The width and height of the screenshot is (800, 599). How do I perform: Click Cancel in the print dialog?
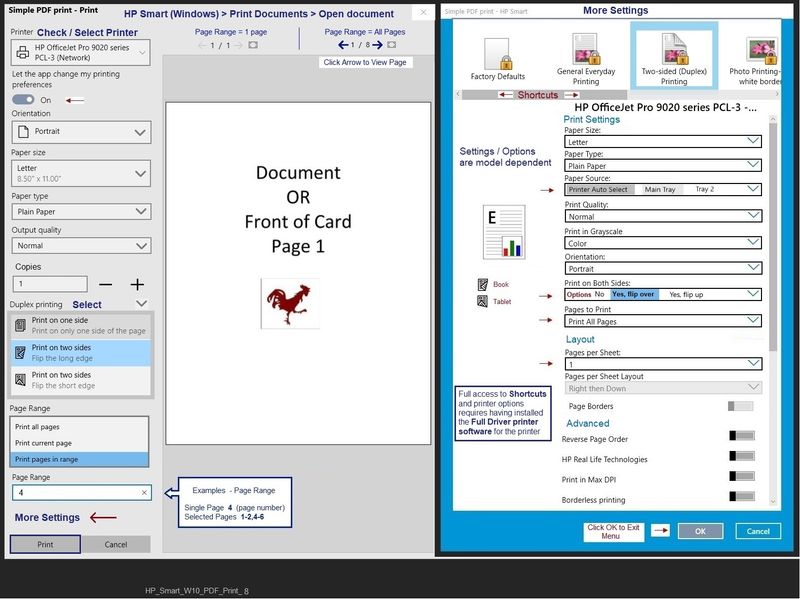[x=116, y=544]
